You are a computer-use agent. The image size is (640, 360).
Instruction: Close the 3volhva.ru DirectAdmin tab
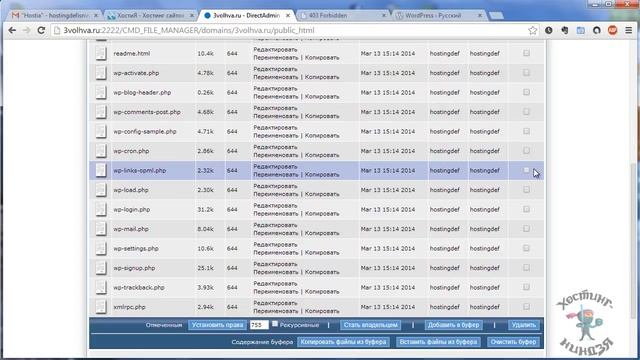[288, 16]
